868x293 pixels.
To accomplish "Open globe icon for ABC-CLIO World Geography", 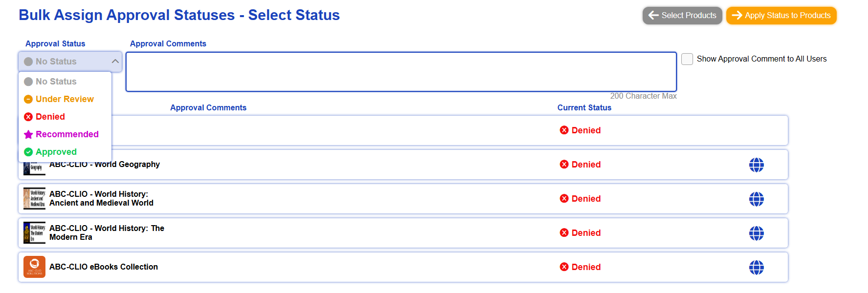I will coord(756,165).
